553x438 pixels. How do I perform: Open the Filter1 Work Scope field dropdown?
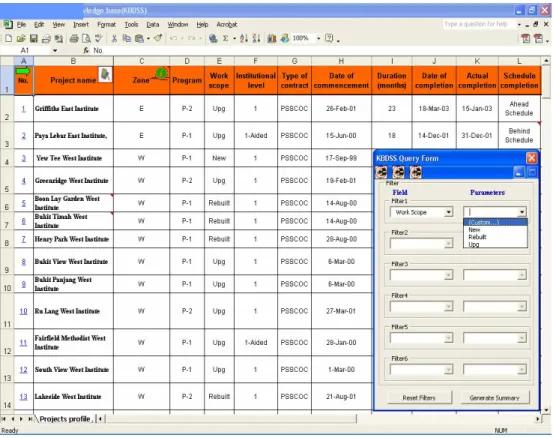tap(448, 212)
